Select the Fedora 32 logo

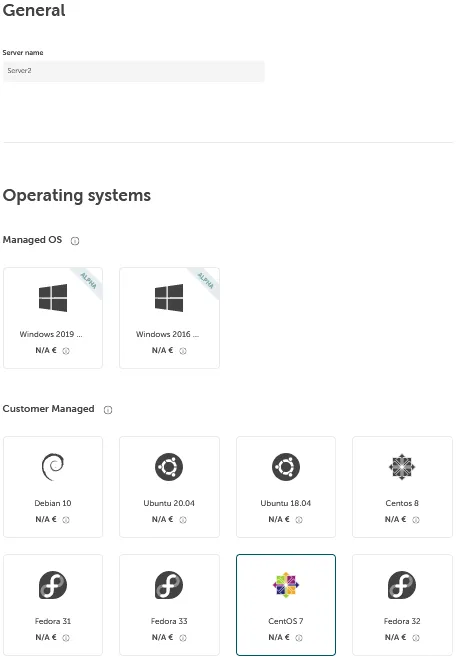402,585
